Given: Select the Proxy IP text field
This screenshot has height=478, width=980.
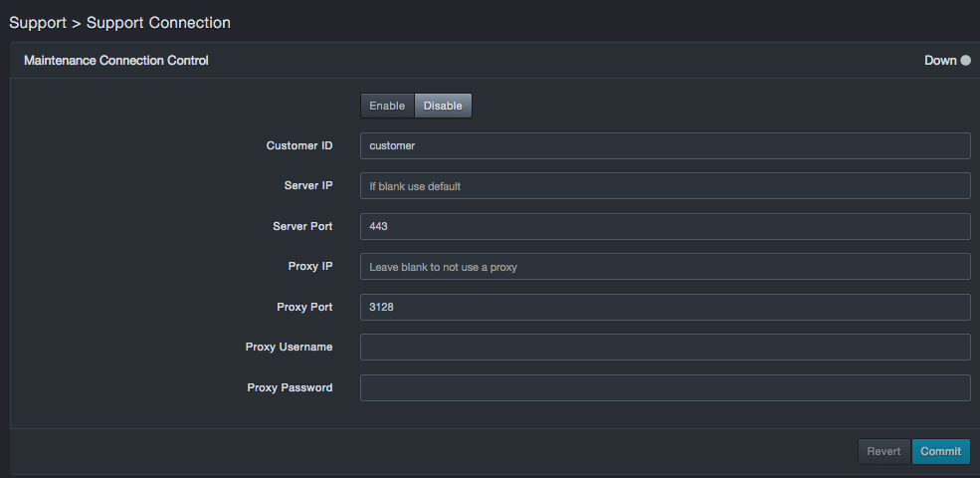Looking at the screenshot, I should (665, 267).
